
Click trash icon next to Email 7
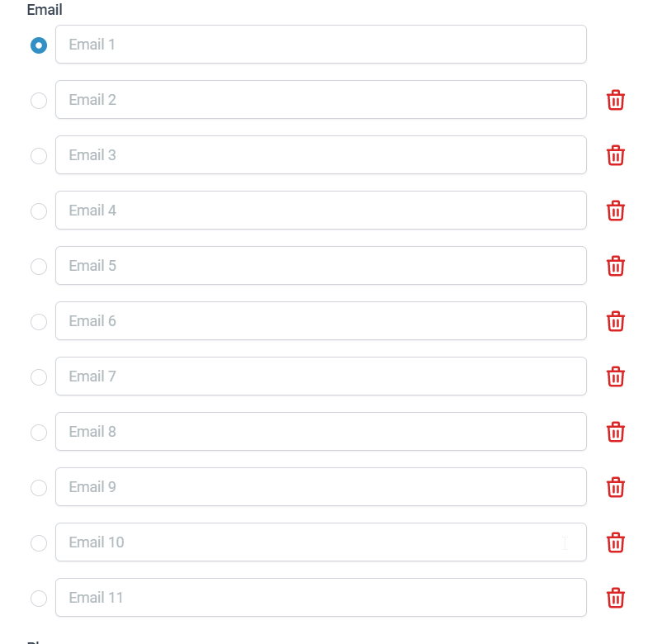coord(615,376)
